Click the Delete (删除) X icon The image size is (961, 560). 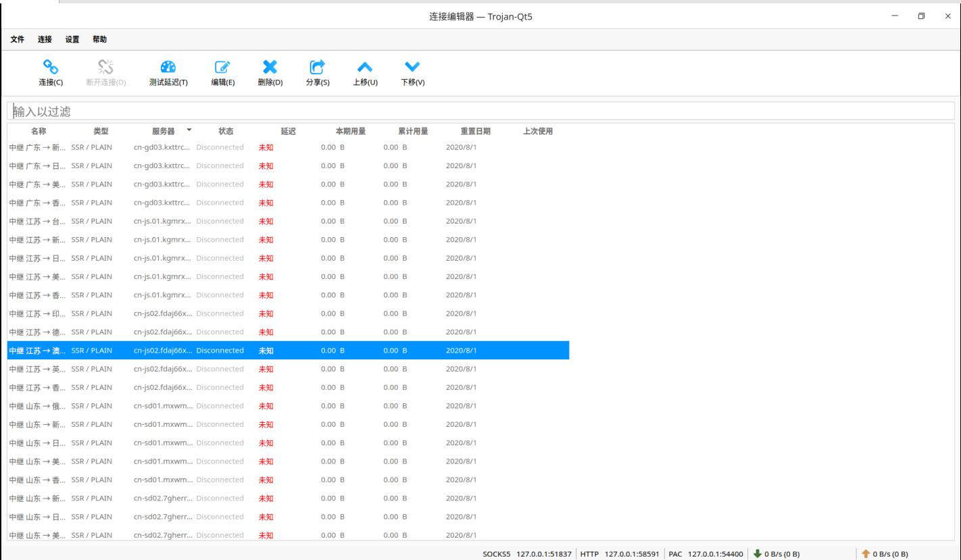click(270, 67)
